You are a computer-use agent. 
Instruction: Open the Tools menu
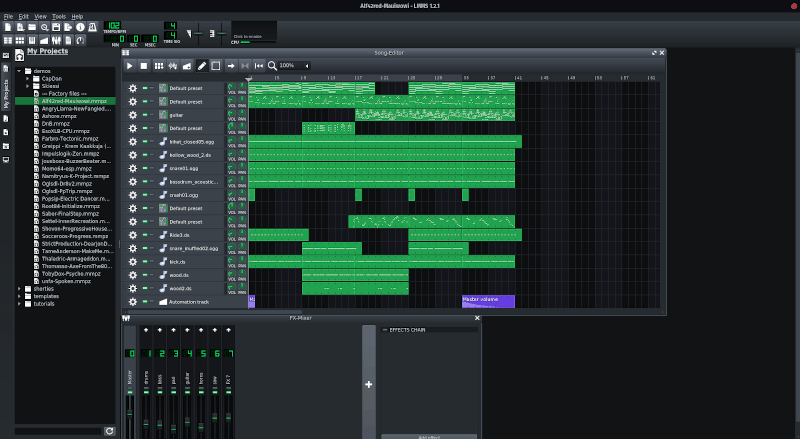(59, 16)
